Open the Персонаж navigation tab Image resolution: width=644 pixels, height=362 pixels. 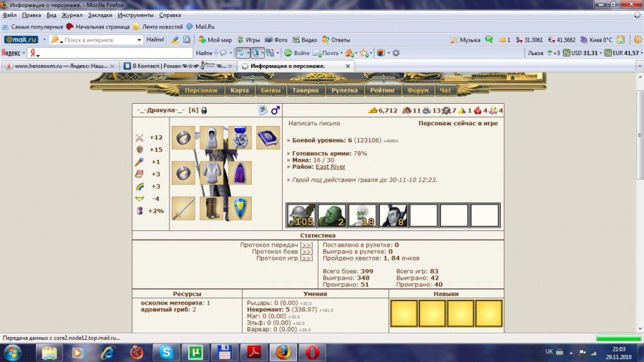pyautogui.click(x=201, y=90)
